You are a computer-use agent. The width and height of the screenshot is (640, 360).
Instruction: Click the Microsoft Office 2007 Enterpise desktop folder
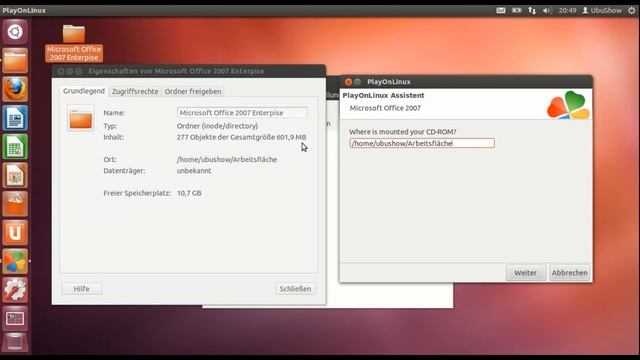tap(74, 43)
